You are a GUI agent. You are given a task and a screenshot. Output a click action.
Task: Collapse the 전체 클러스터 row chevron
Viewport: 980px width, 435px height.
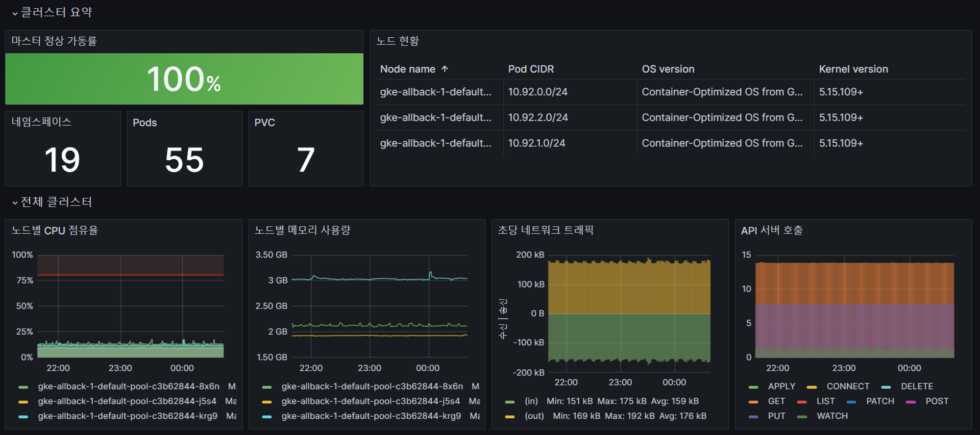(15, 203)
